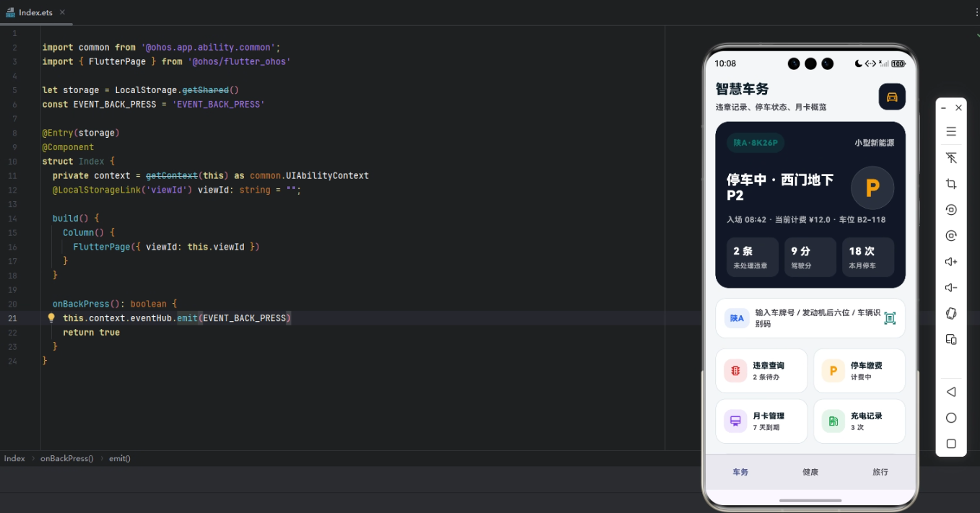Tap the green 充电记录 charging icon
980x513 pixels.
click(x=833, y=421)
